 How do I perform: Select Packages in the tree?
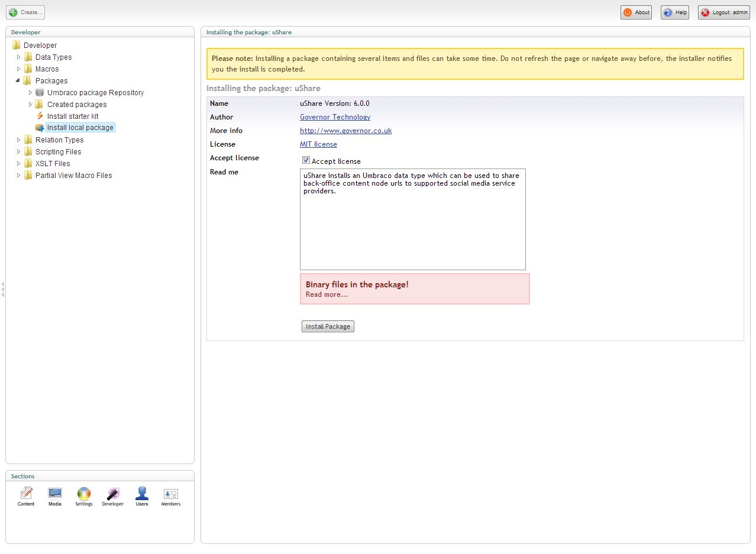coord(51,81)
